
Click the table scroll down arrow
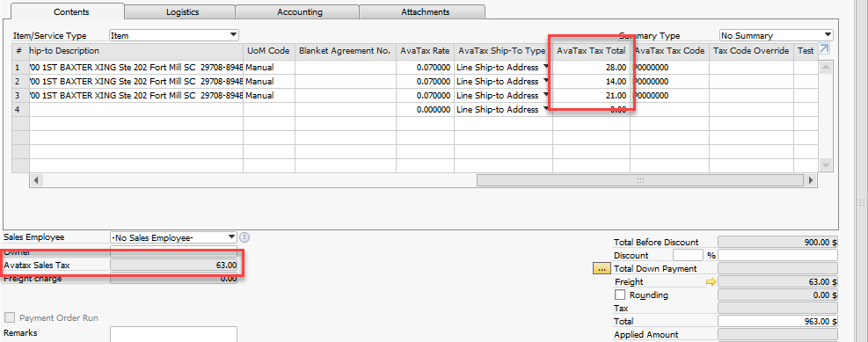tap(826, 165)
